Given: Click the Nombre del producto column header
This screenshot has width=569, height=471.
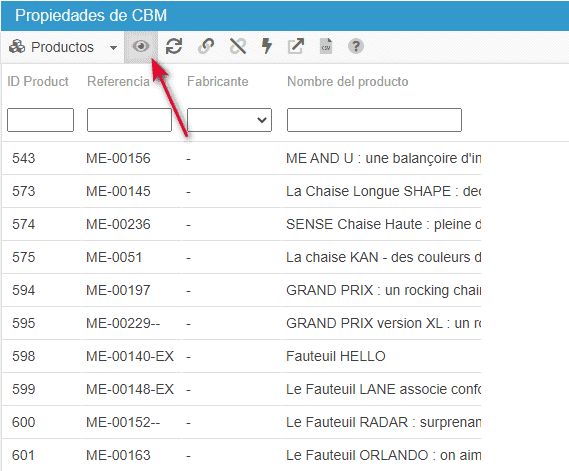Looking at the screenshot, I should (x=348, y=81).
